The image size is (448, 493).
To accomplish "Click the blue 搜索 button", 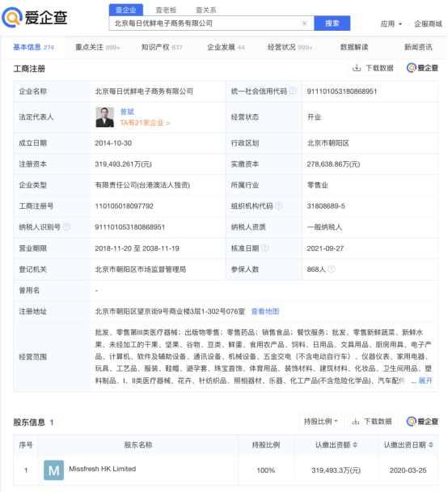I will click(x=332, y=23).
